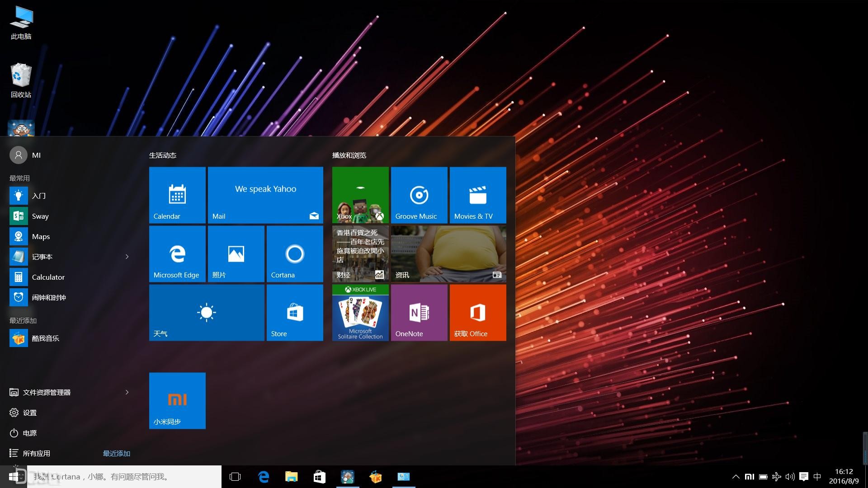
Task: Click the 最近添加 link
Action: (x=116, y=453)
